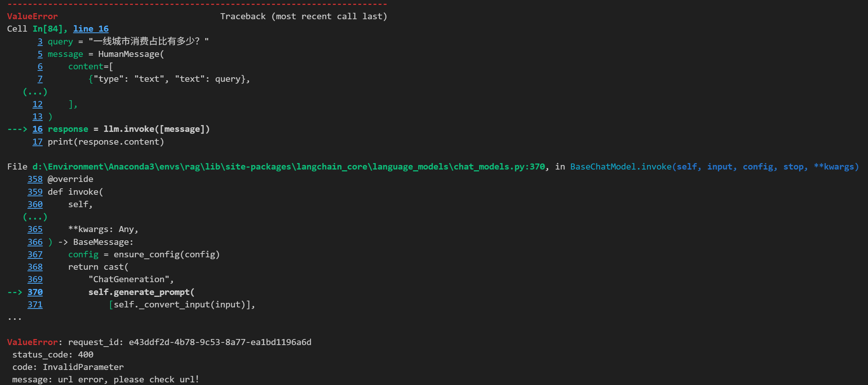Jump to line 365 with **kwargs: Any
The image size is (868, 385).
click(35, 229)
